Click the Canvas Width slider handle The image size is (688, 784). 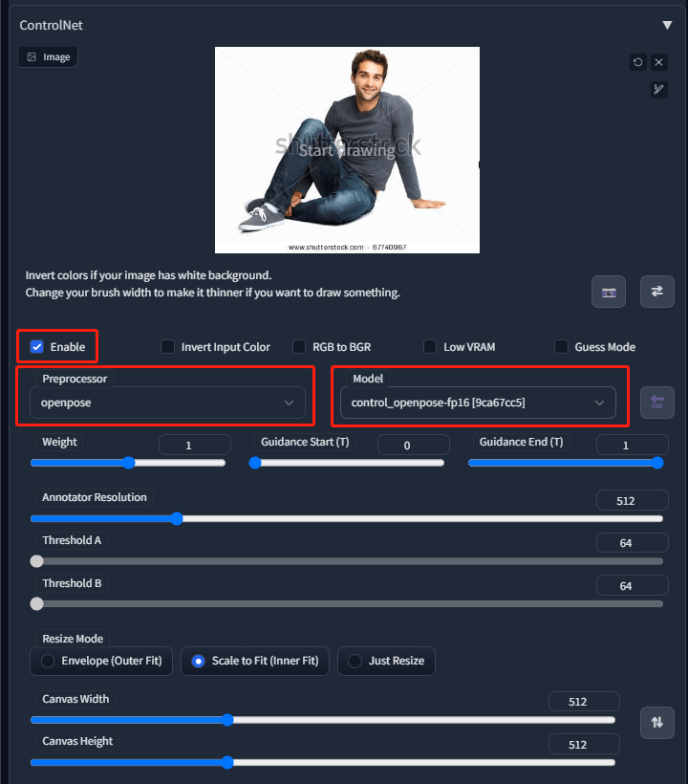[227, 720]
